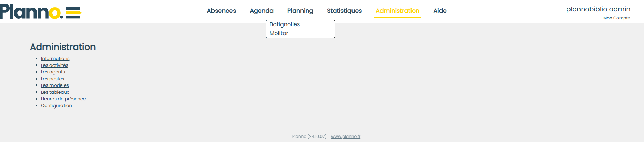The image size is (644, 142).
Task: Open the Configuration link
Action: (x=56, y=105)
